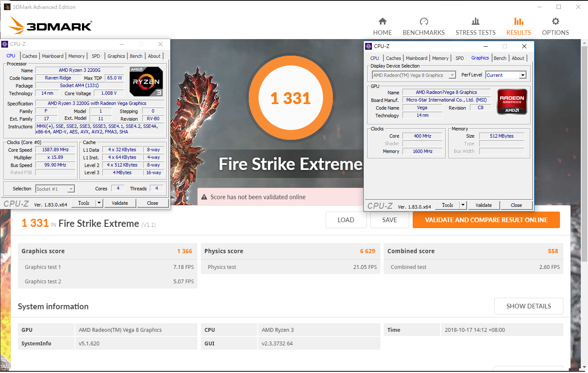
Task: Click the Core Speed value 1587.89 MHz
Action: [55, 150]
